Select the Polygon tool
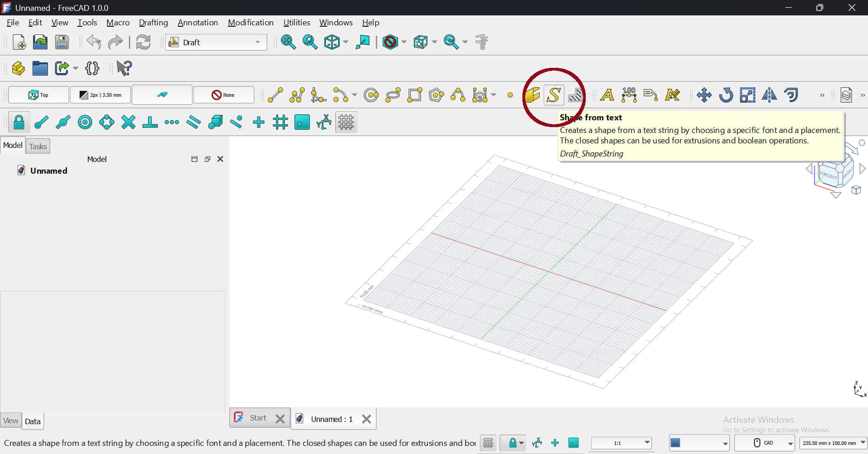The image size is (868, 454). [436, 95]
